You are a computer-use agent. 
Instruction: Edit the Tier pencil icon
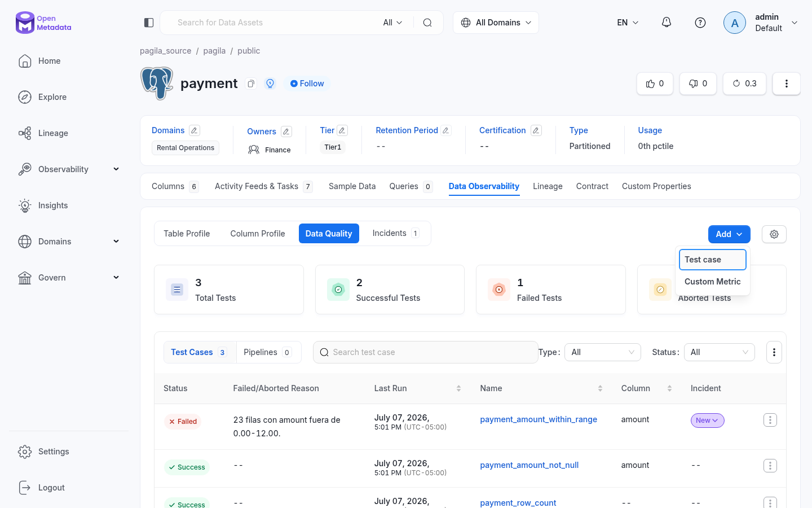[x=342, y=130]
